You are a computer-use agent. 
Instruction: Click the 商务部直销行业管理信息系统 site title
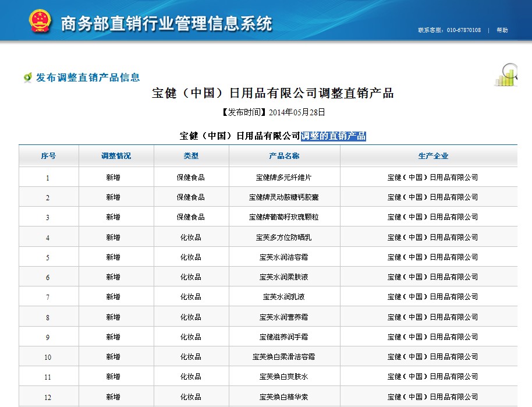166,23
